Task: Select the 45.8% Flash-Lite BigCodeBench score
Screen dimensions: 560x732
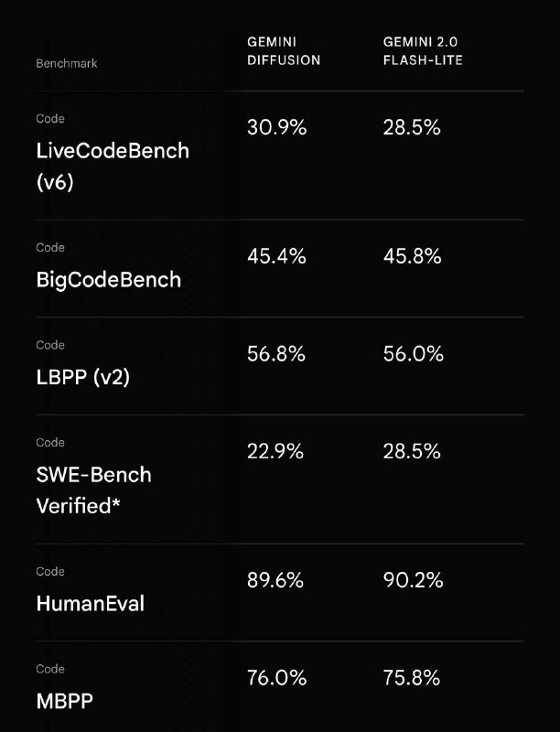Action: [x=412, y=256]
